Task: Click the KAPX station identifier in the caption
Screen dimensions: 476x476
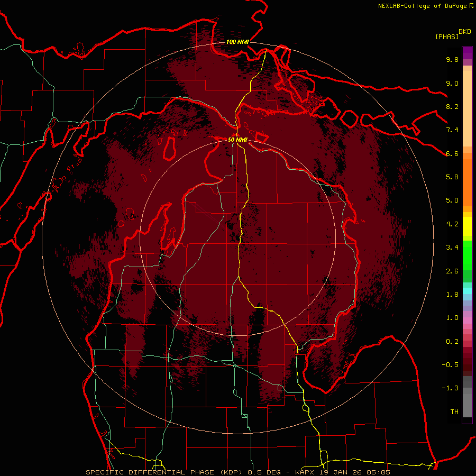Action: tap(305, 472)
